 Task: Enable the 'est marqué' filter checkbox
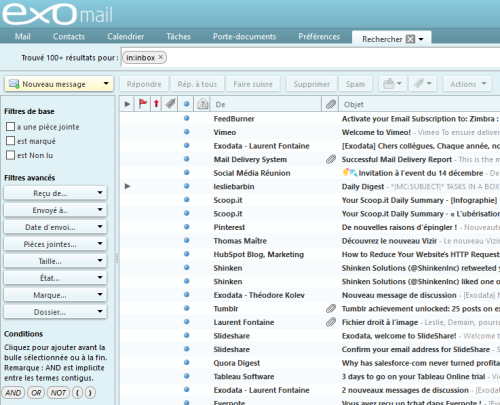click(x=11, y=141)
